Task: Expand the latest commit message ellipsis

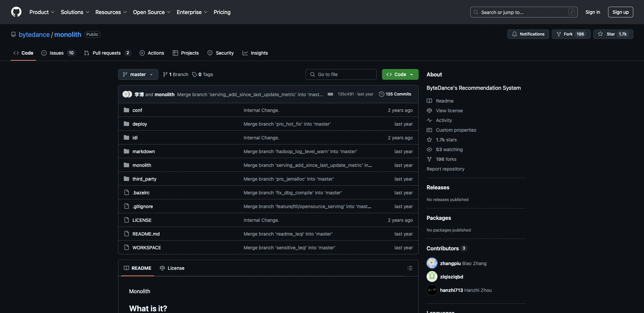Action: tap(330, 94)
